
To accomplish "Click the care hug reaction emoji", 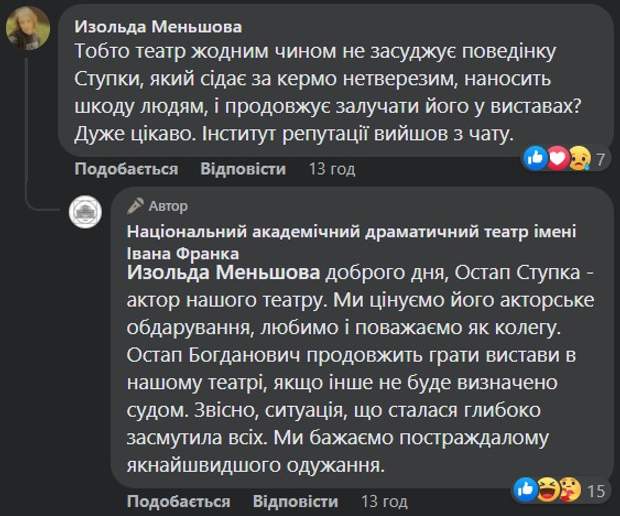I will tap(567, 489).
